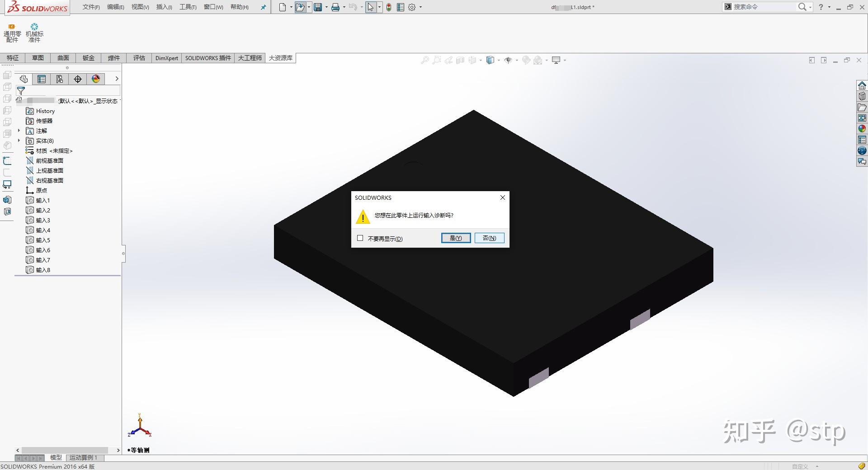Viewport: 868px width, 470px height.
Task: Click the Display Style cube icon
Action: click(491, 60)
